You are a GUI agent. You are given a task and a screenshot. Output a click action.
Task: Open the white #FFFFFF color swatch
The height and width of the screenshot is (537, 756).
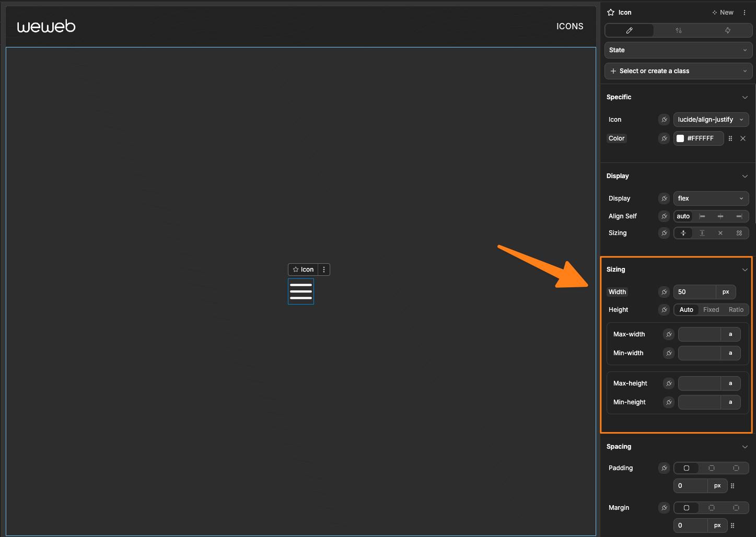(x=680, y=138)
